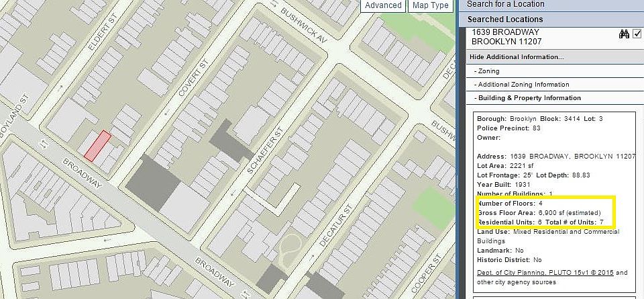The height and width of the screenshot is (299, 644).
Task: Click the one-way arrow icon on Eldert St
Action: pos(60,87)
